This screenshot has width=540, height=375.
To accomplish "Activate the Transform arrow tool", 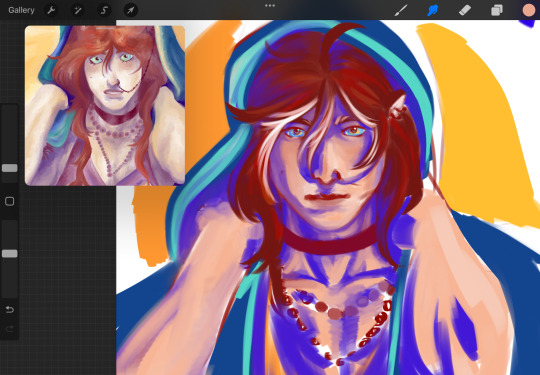I will (131, 10).
